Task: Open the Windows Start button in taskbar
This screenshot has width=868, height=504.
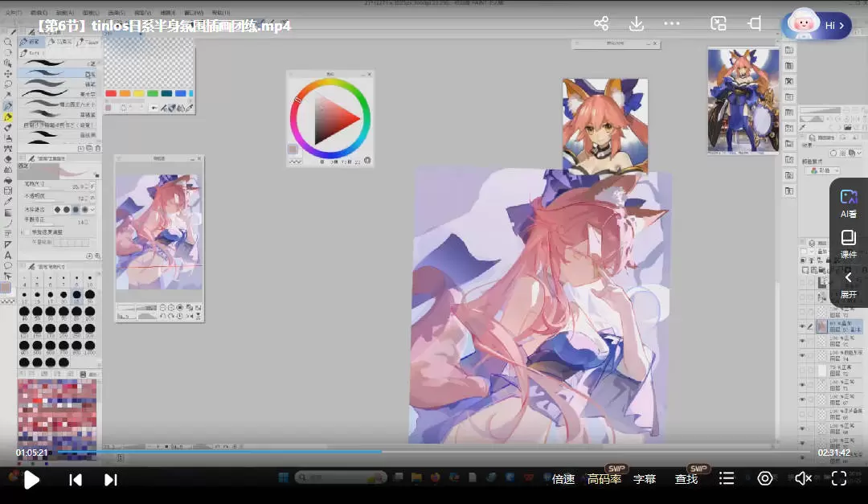Action: coord(284,477)
